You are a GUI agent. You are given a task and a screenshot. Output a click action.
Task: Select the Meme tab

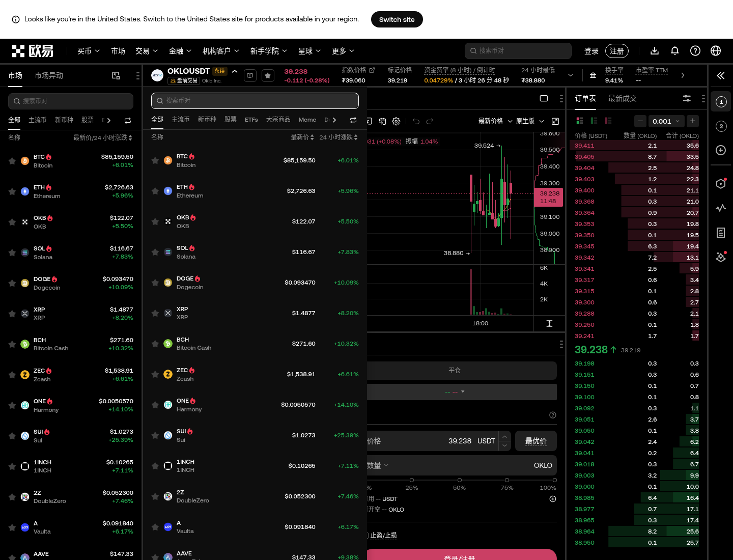pyautogui.click(x=307, y=120)
